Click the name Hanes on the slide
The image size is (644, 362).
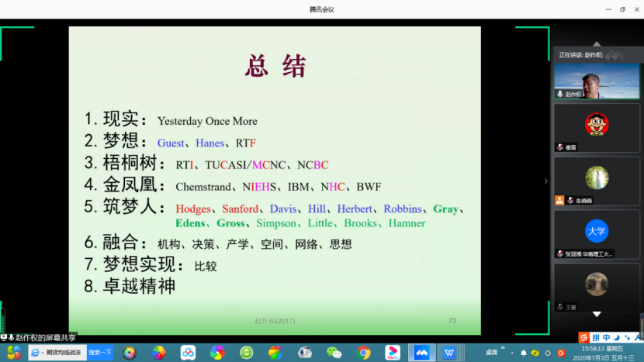(209, 143)
